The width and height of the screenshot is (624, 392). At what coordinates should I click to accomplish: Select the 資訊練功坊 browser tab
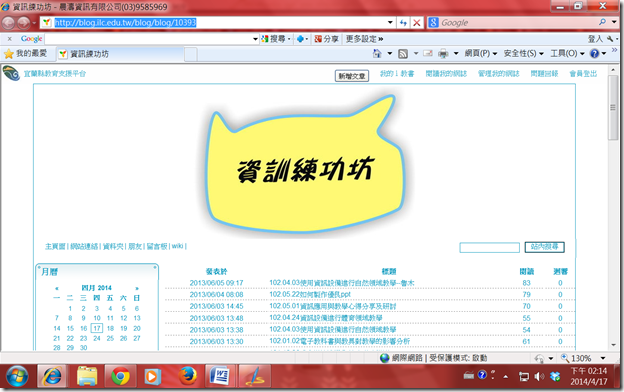coord(121,54)
